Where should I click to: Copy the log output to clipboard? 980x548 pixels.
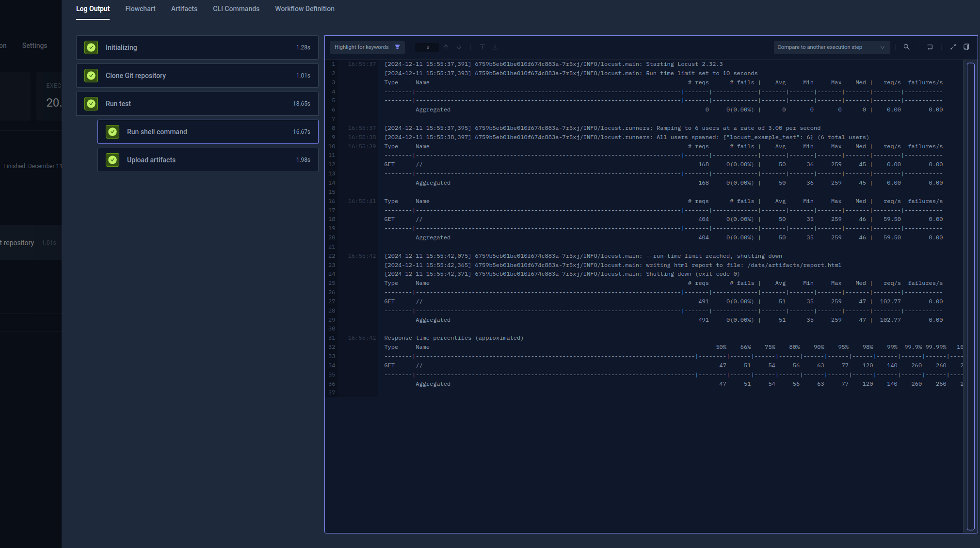[x=967, y=47]
